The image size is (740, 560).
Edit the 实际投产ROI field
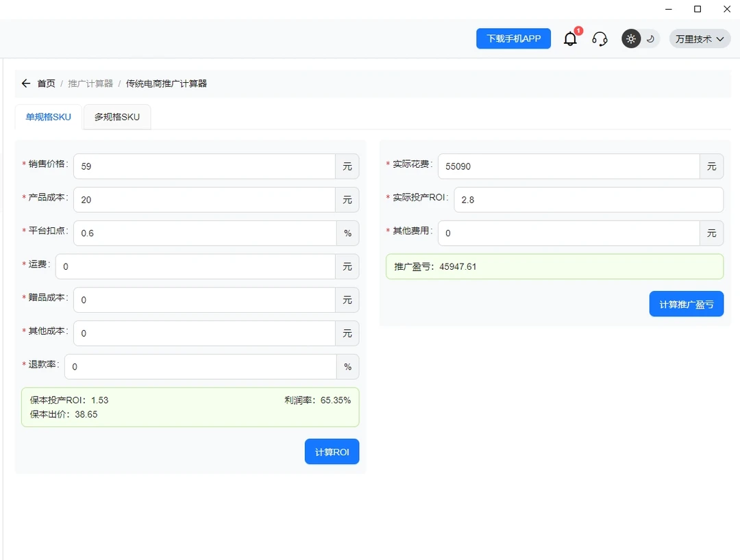click(591, 200)
